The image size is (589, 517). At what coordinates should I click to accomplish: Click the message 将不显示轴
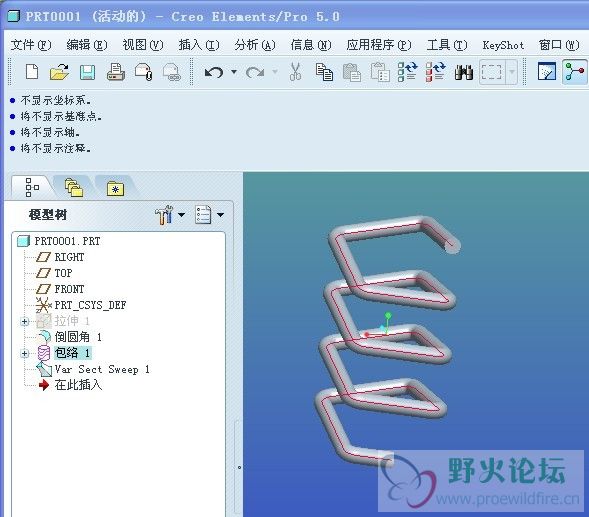(x=50, y=132)
